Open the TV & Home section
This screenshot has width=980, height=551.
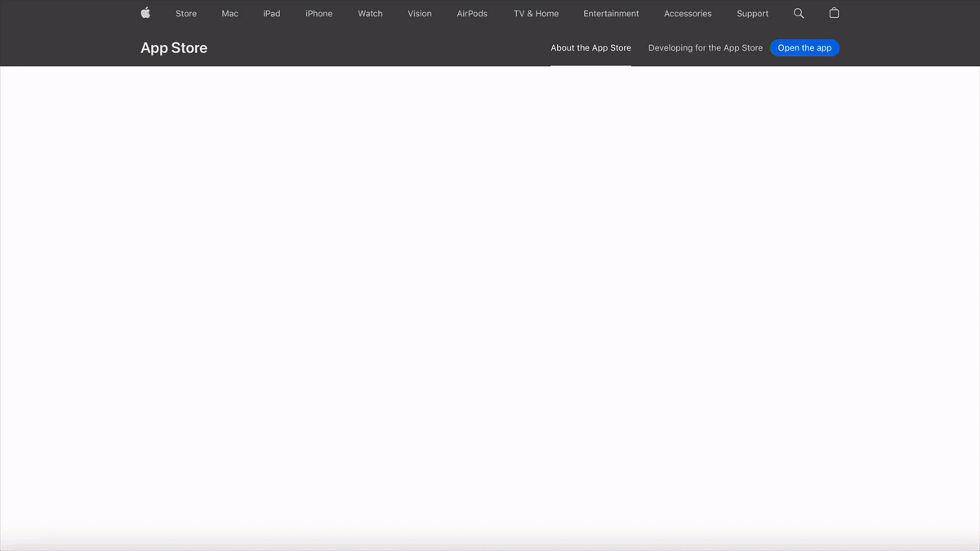tap(536, 13)
